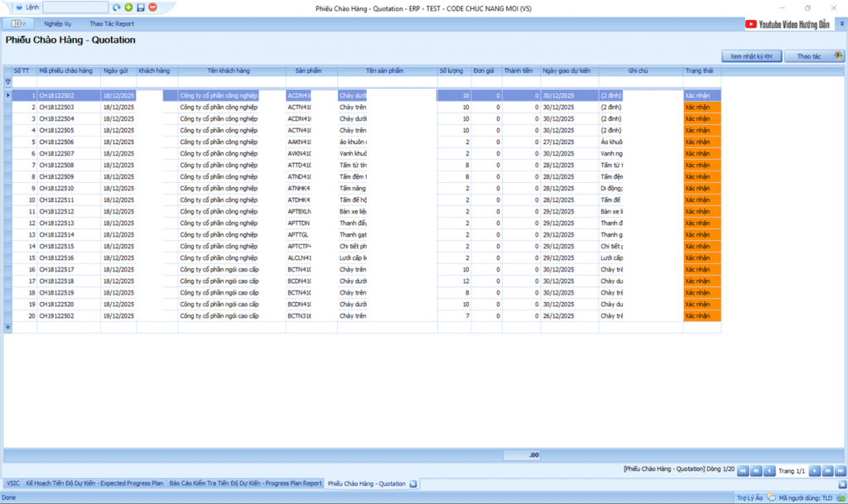Screen dimensions: 848x504
Task: Open the Thao tác actions dropdown button
Action: tap(814, 56)
